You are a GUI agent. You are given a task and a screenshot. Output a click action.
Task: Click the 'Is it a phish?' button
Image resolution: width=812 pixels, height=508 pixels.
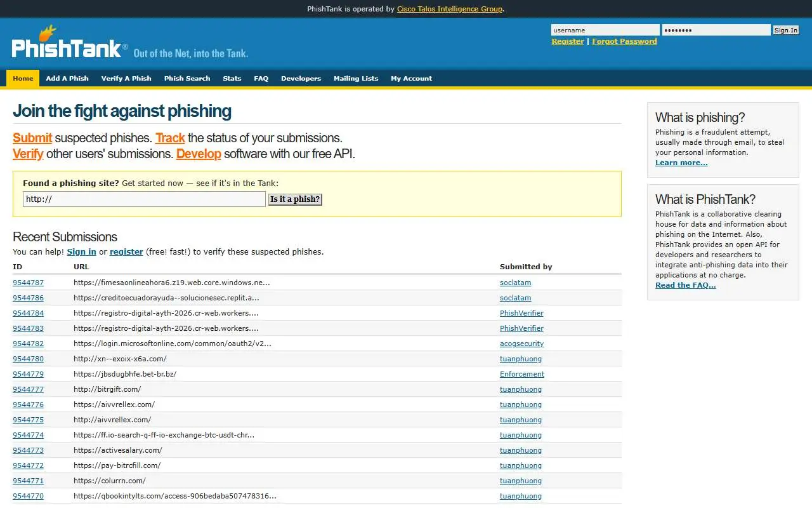(295, 199)
